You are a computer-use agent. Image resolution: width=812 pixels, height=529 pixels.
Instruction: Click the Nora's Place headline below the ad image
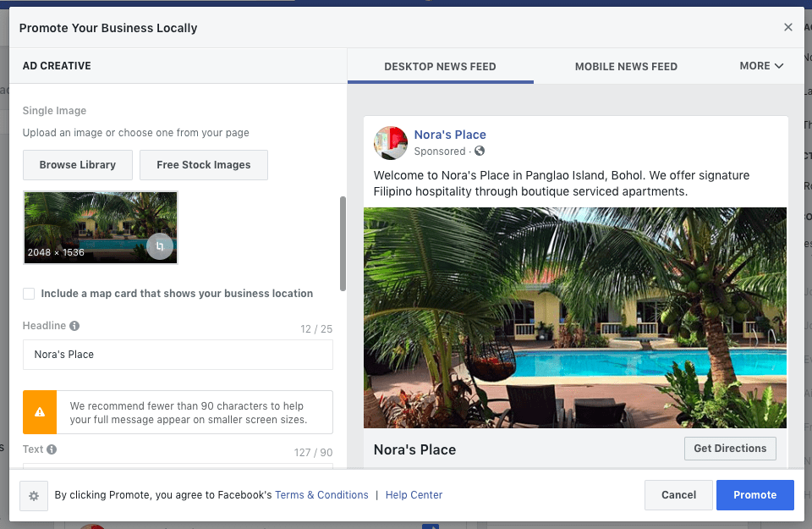(x=414, y=449)
